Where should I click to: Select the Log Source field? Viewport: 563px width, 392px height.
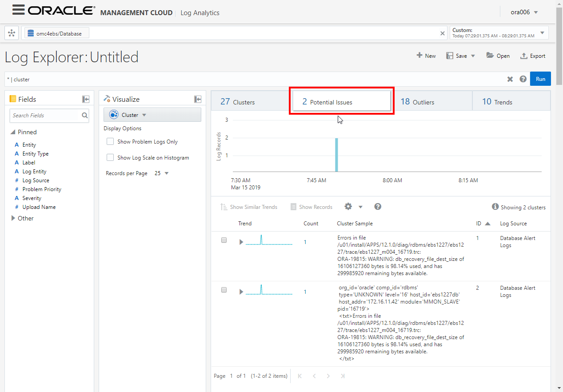(x=36, y=180)
